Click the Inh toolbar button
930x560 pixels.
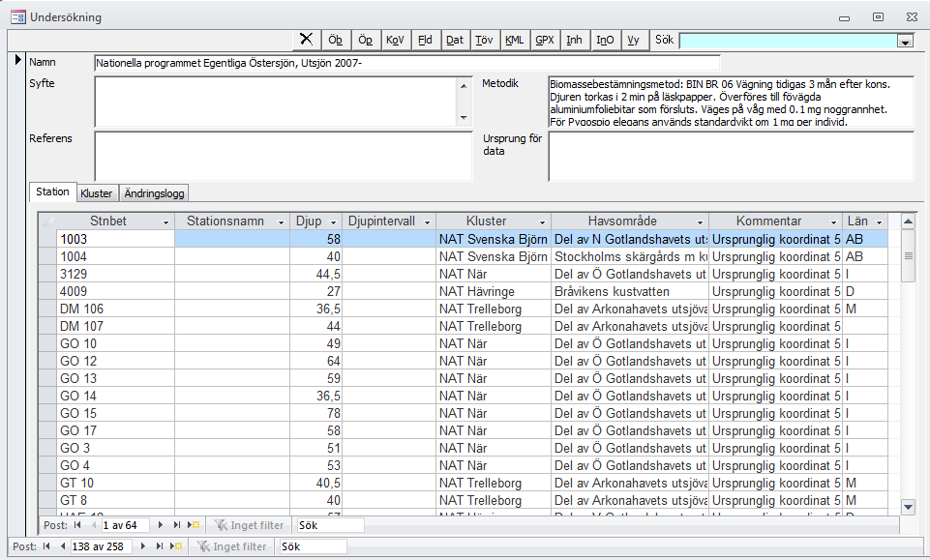(x=574, y=40)
